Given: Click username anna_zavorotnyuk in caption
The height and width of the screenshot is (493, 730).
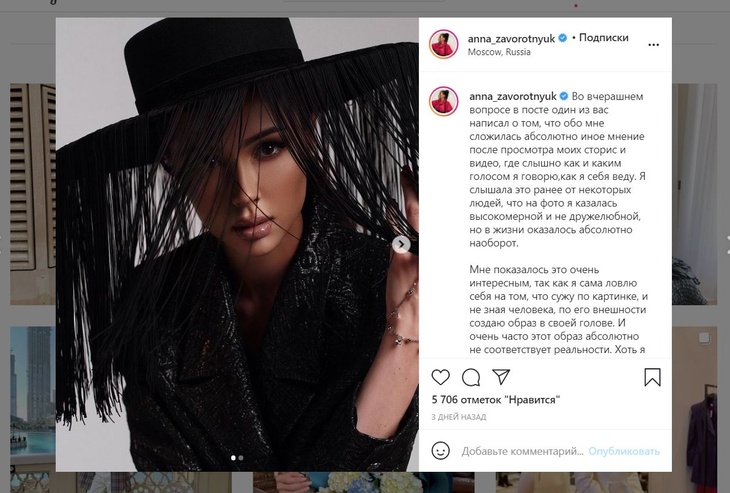Looking at the screenshot, I should [513, 96].
